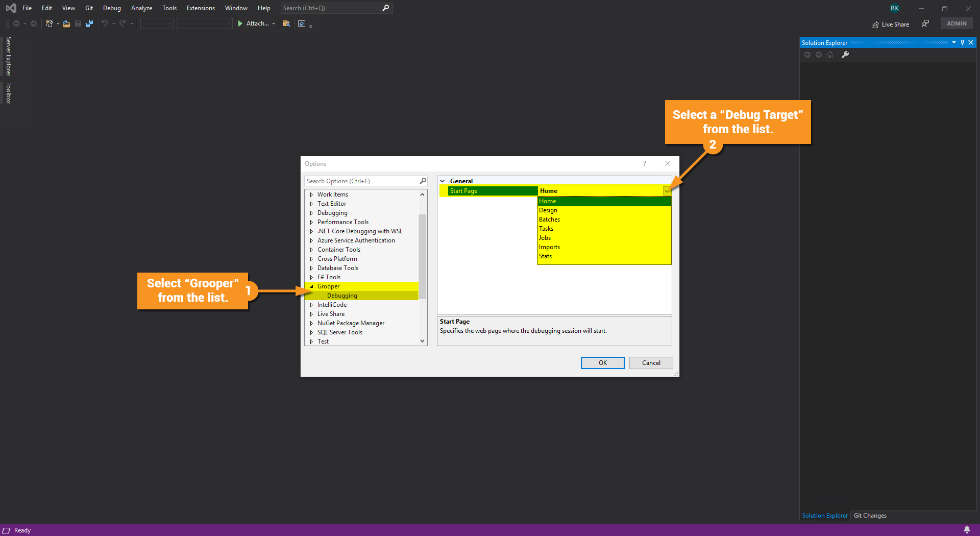The height and width of the screenshot is (536, 980).
Task: Click the Visual Studio logo icon
Action: pyautogui.click(x=11, y=8)
